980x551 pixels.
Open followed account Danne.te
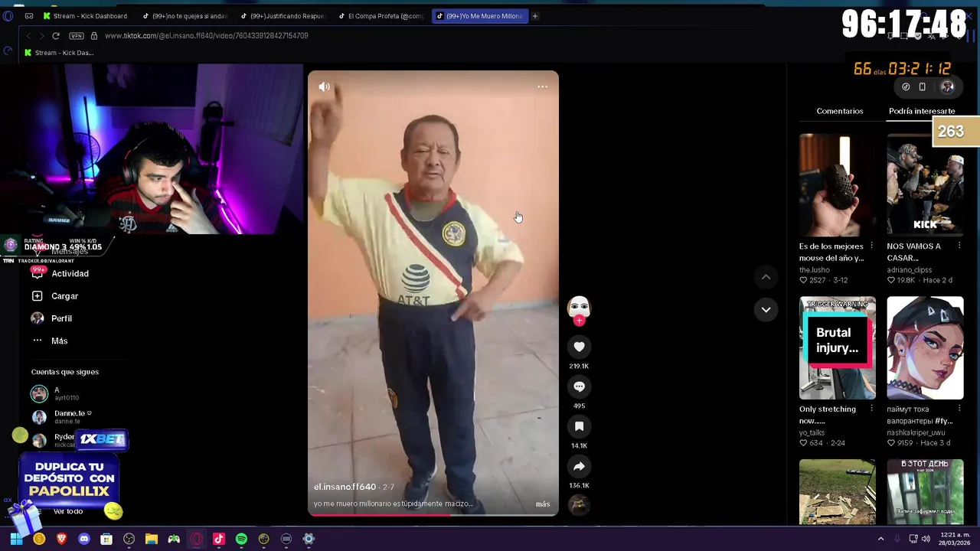click(61, 416)
